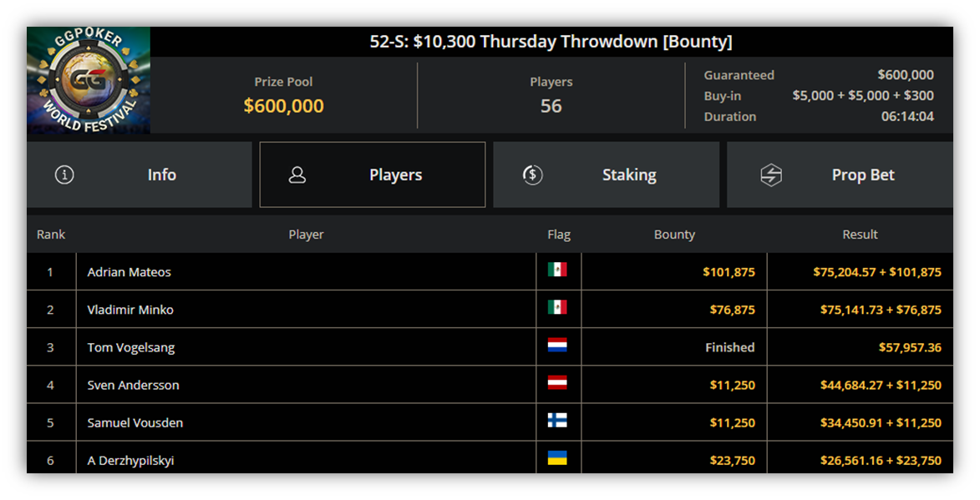The height and width of the screenshot is (500, 980).
Task: Click Sven Andersson's Austria flag icon
Action: [x=557, y=382]
